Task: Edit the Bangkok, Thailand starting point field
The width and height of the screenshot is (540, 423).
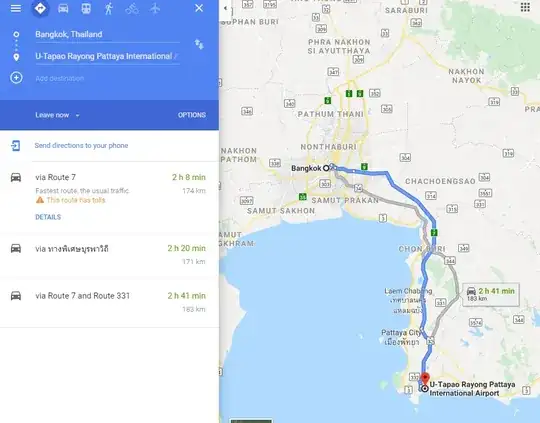Action: (107, 34)
